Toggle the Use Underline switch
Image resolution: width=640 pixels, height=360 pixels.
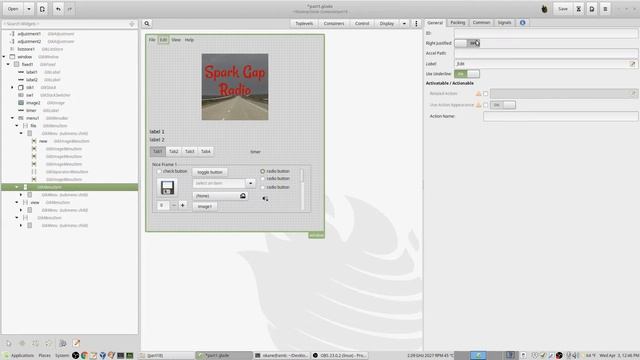(467, 74)
